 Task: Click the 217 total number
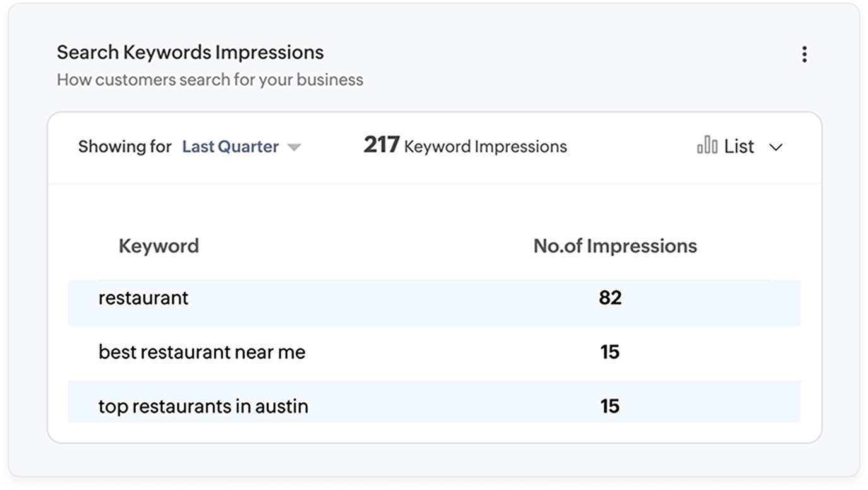[x=381, y=145]
